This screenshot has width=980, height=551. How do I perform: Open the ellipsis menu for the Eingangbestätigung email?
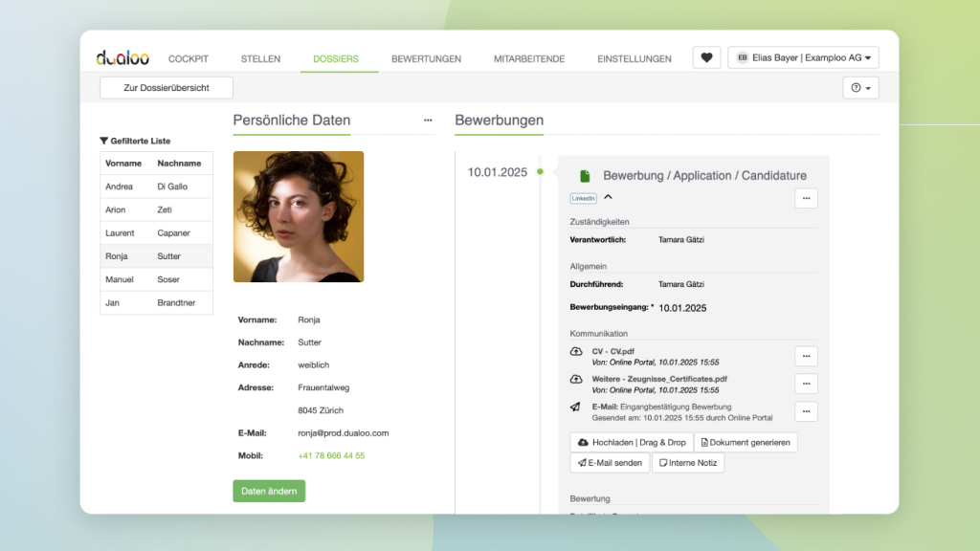[806, 411]
